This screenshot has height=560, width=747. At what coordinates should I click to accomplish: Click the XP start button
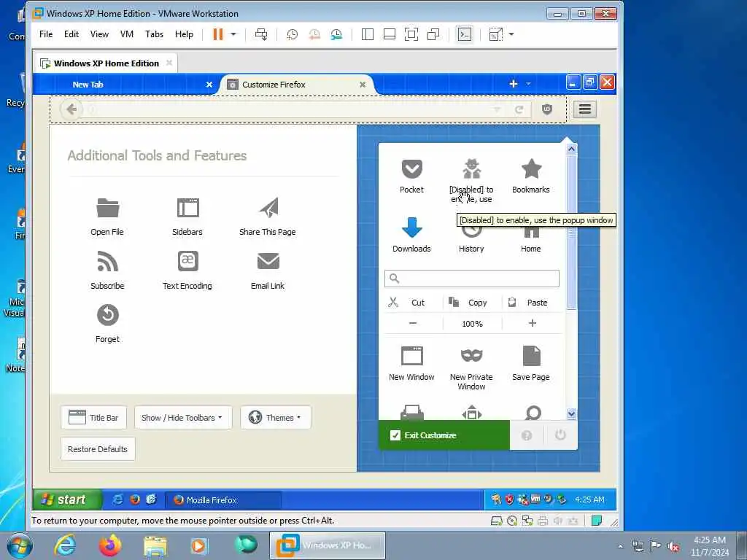[x=67, y=499]
